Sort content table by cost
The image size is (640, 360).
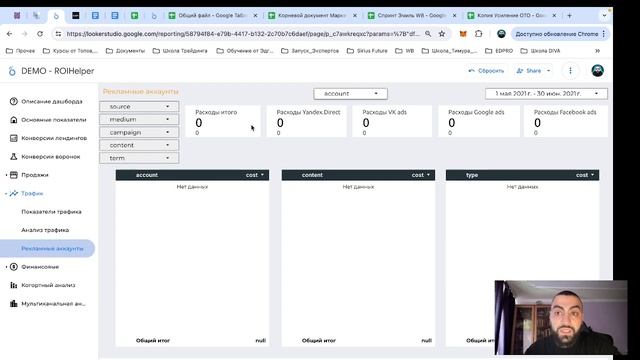point(420,175)
